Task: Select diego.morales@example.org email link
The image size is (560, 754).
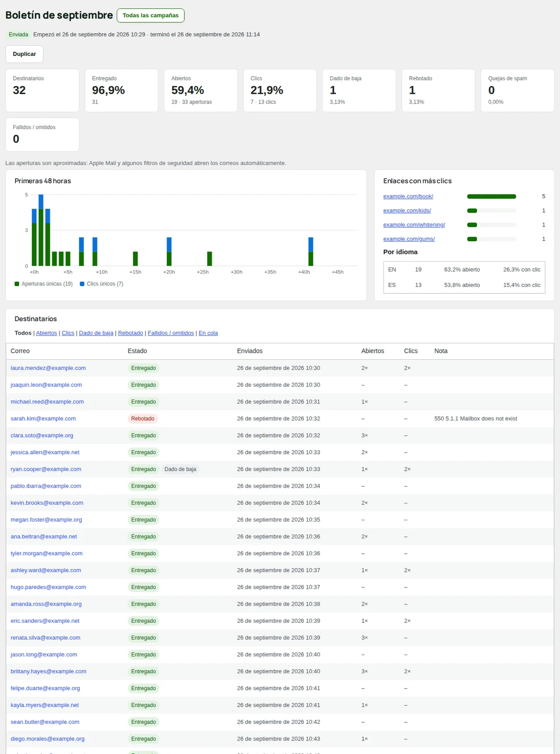Action: tap(48, 739)
